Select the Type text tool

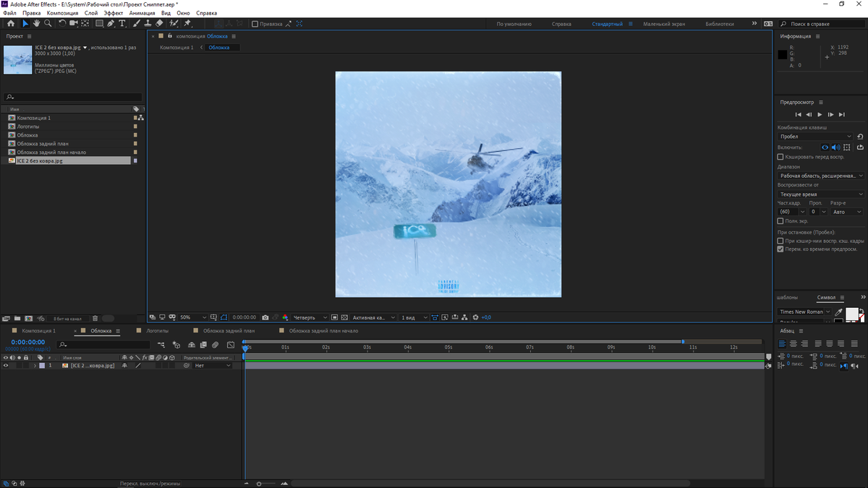point(122,23)
